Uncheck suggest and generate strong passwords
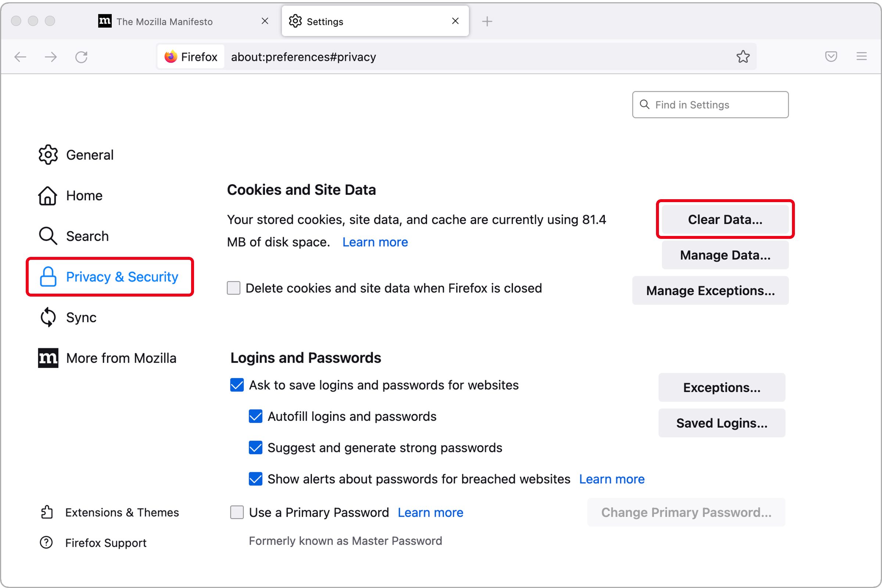Screen dimensions: 882x588 pos(255,448)
